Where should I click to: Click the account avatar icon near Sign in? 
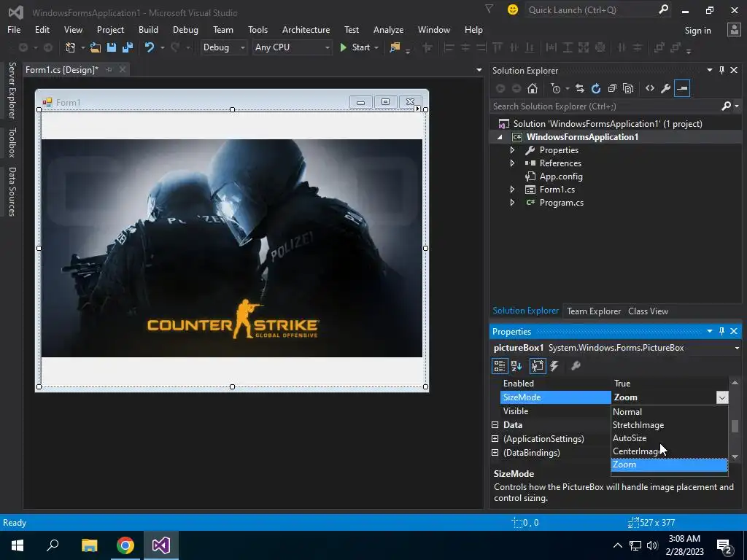click(x=734, y=29)
